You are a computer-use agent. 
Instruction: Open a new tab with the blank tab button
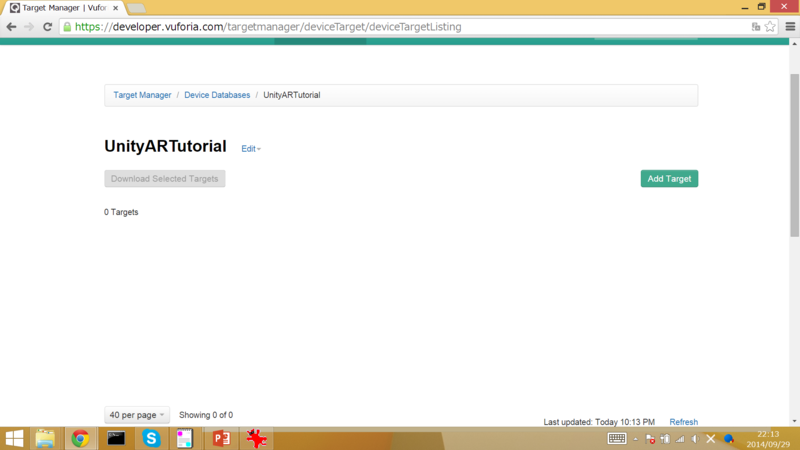click(136, 8)
